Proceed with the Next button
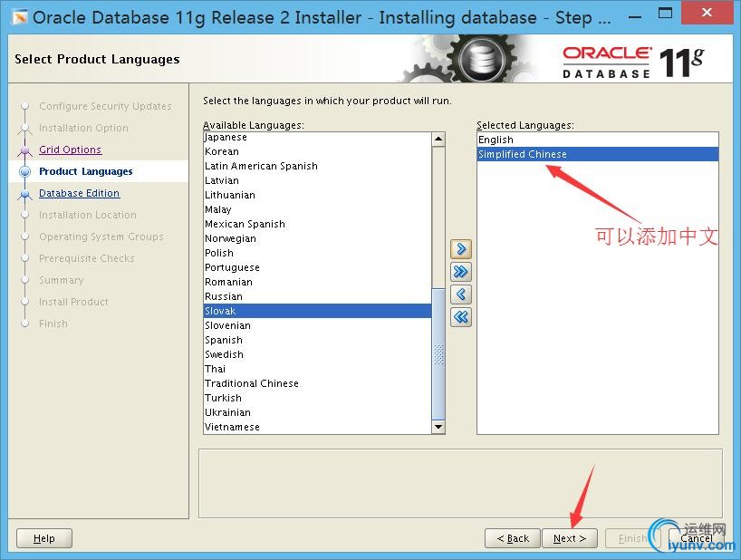 tap(570, 538)
